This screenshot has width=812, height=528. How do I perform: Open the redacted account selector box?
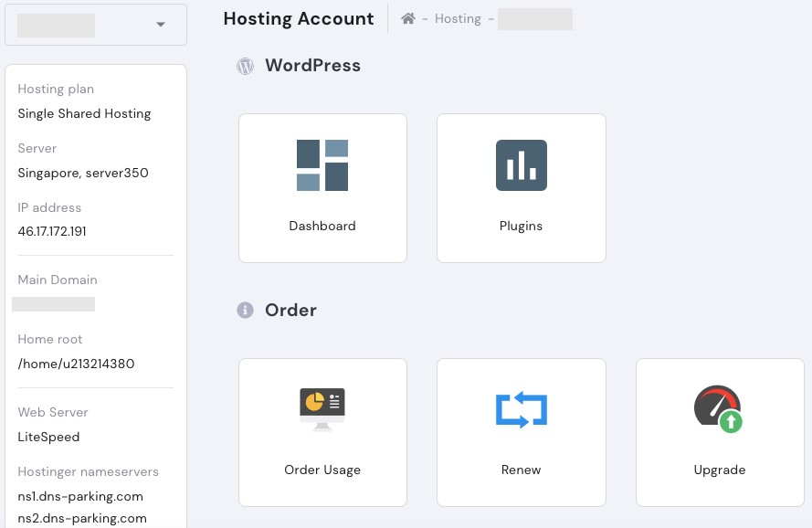(x=96, y=25)
